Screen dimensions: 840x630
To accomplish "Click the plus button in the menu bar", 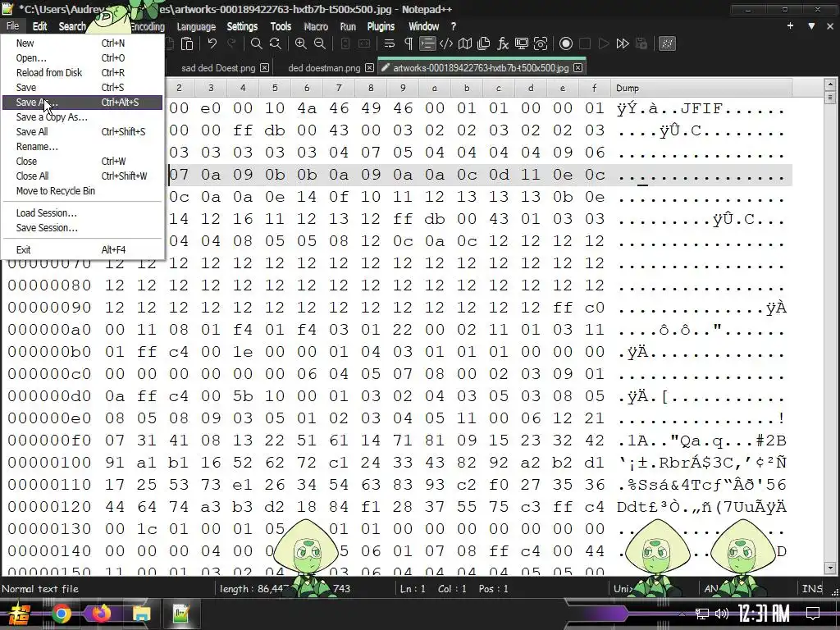I will (x=790, y=25).
